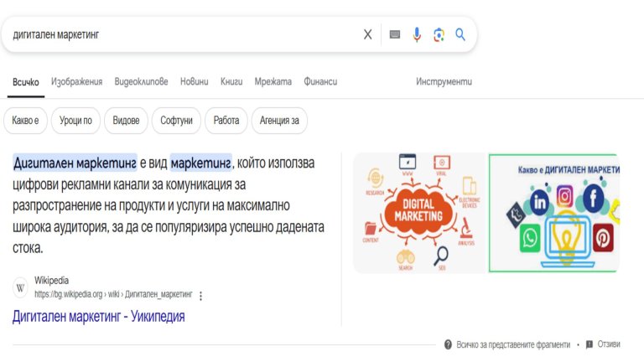Start voice search with microphone icon
Viewport: 644px width, 362px height.
[x=417, y=34]
